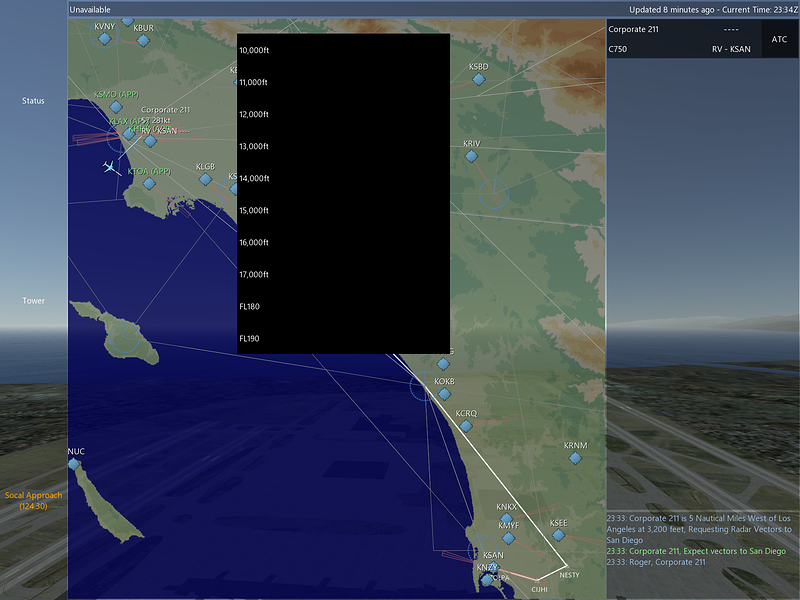Switch to the Tower tab
This screenshot has height=600, width=800.
[33, 301]
